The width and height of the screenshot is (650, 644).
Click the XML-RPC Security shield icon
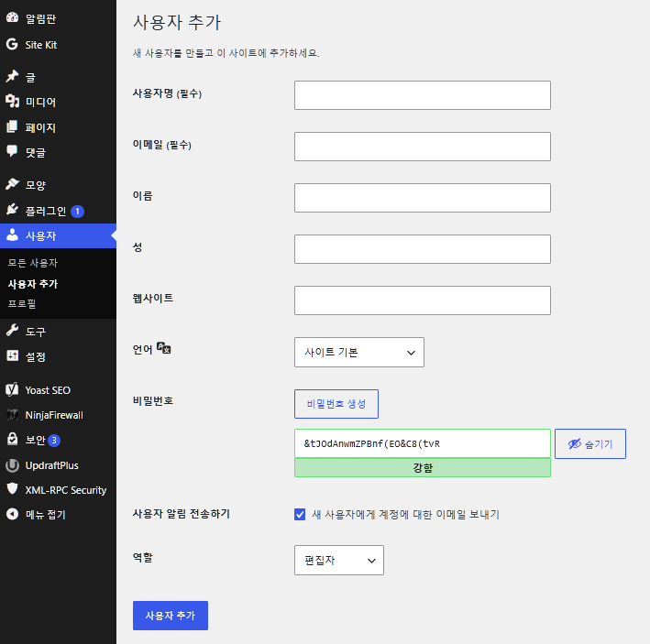point(13,489)
